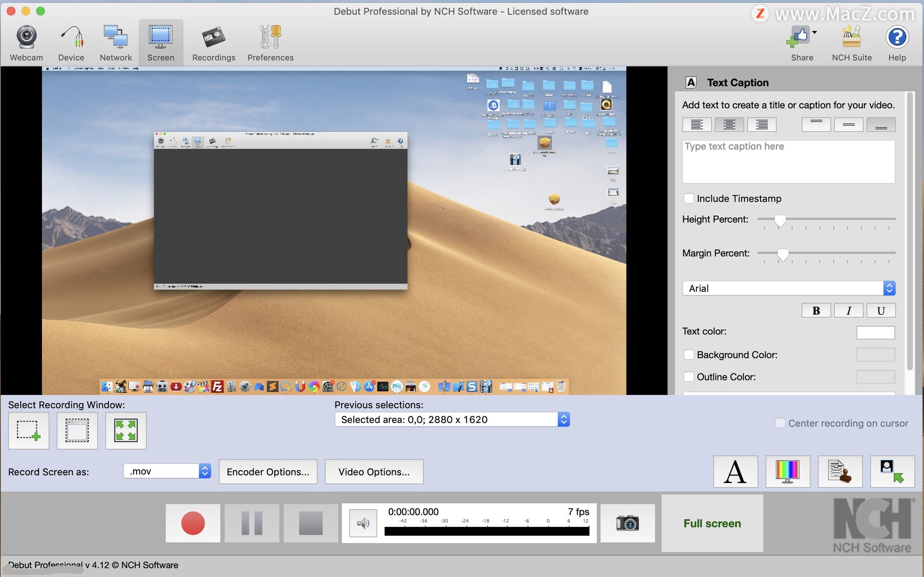
Task: Start recording with the red Record button
Action: (x=193, y=523)
